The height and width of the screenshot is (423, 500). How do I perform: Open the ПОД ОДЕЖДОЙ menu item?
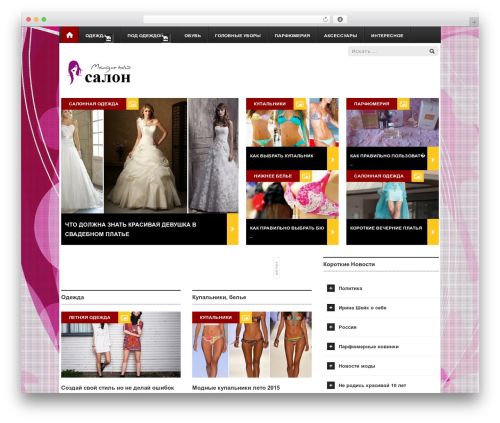point(145,35)
